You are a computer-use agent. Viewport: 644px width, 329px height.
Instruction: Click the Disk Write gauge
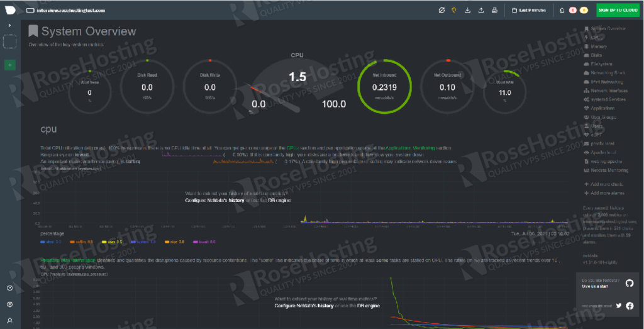[210, 87]
